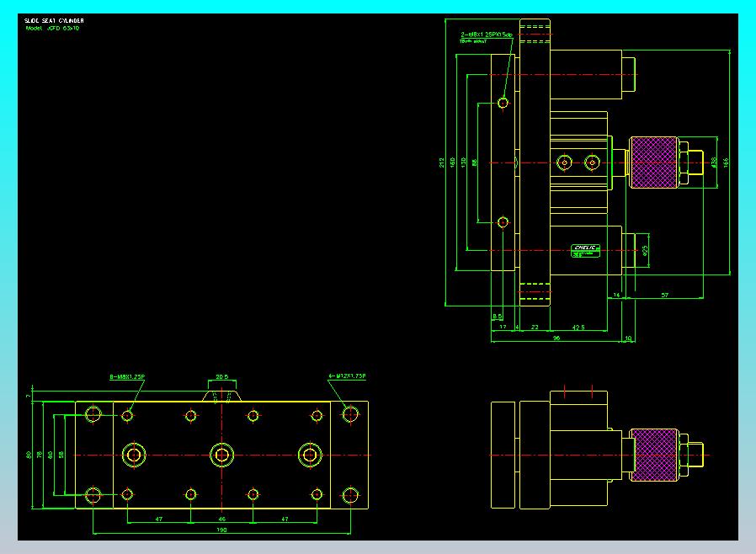The height and width of the screenshot is (554, 756).
Task: Pick the 190 overall width dimension
Action: point(221,530)
